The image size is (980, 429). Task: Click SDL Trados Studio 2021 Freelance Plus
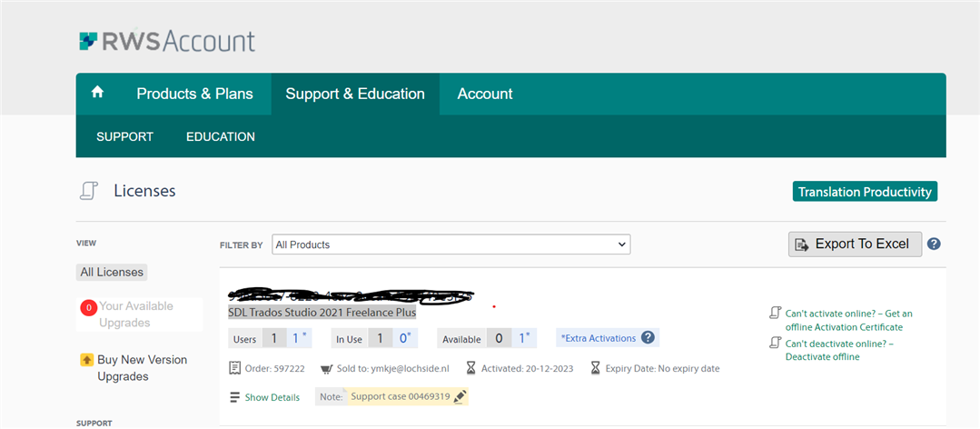(322, 312)
